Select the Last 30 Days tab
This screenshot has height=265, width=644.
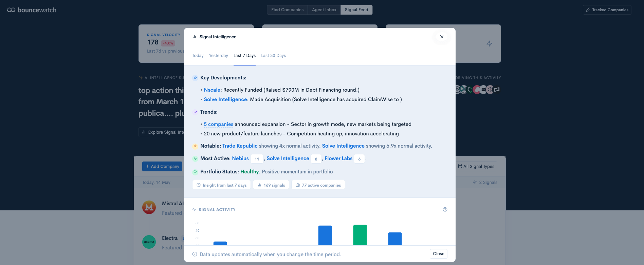[x=273, y=56]
